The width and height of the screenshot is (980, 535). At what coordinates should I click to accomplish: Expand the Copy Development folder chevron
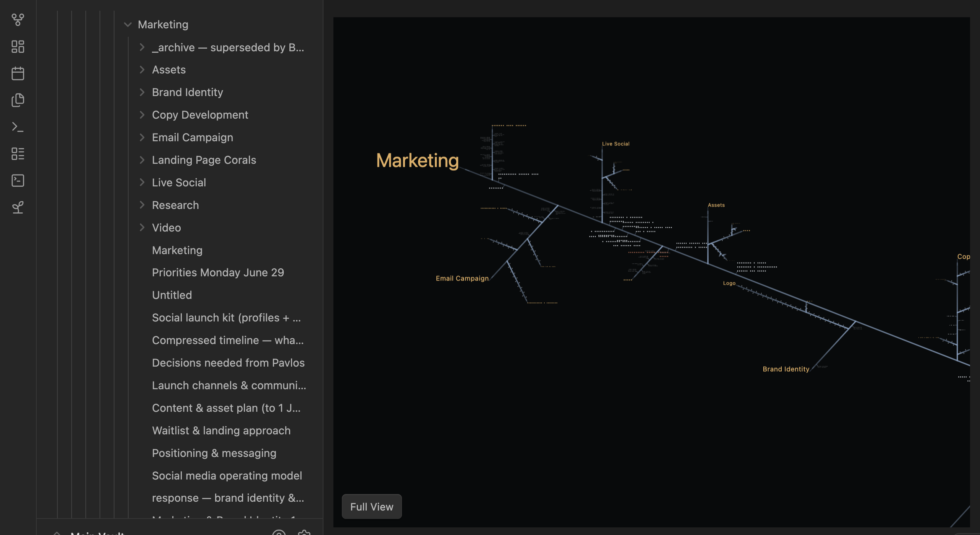(x=142, y=115)
